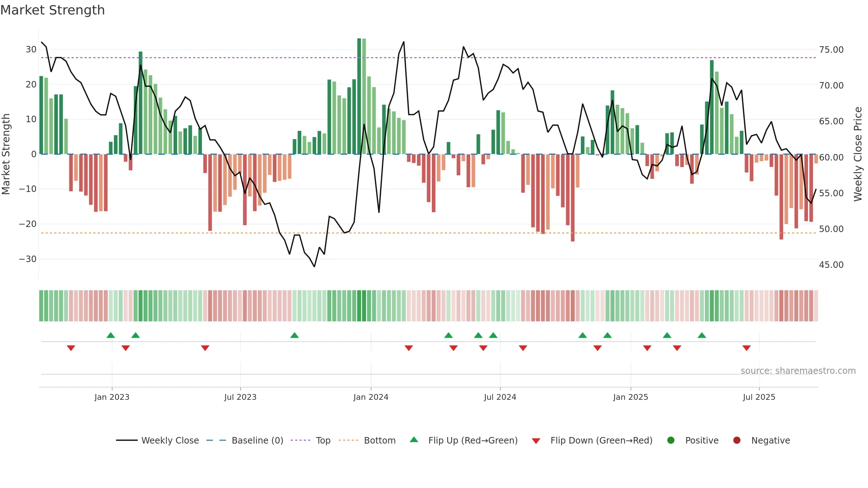Toggle the Bottom legend entry
This screenshot has width=868, height=488.
coord(367,440)
